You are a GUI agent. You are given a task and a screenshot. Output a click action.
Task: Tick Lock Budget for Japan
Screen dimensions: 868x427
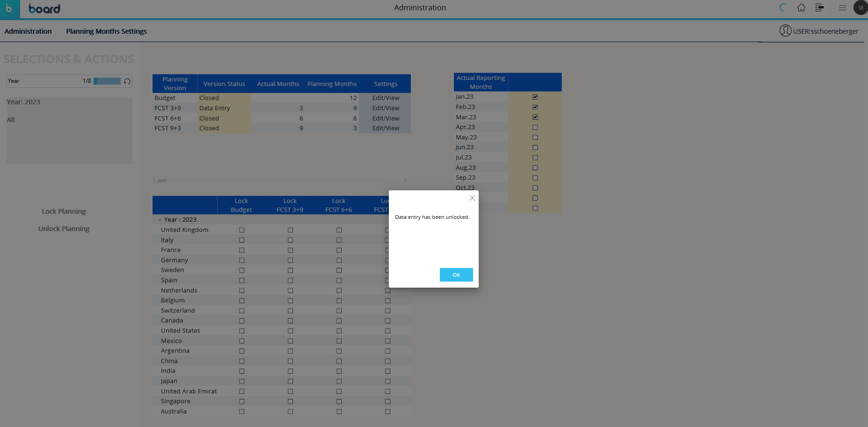coord(241,381)
